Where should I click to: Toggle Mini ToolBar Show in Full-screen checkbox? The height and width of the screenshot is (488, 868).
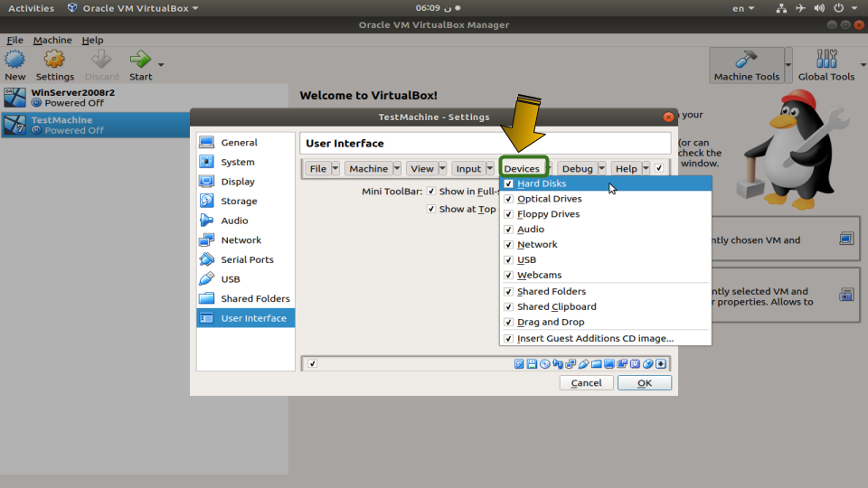(x=431, y=191)
